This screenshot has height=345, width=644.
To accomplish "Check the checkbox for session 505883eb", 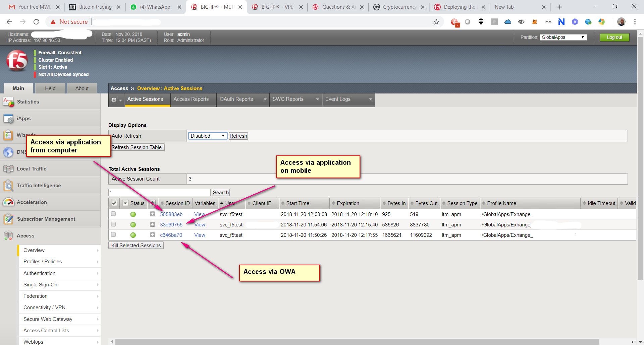I will click(x=113, y=214).
